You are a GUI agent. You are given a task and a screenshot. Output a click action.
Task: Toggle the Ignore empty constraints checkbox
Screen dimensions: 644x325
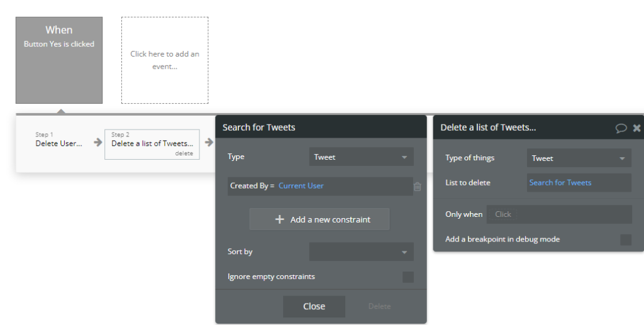[408, 277]
